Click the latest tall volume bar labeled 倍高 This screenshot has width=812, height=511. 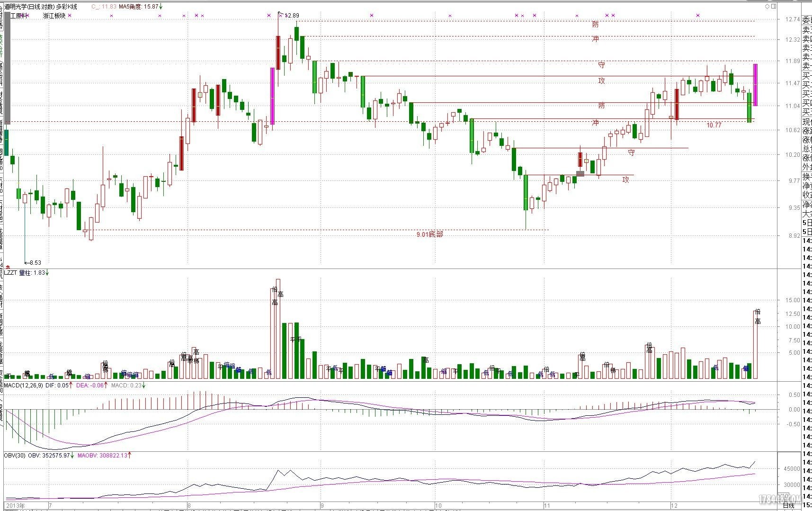pyautogui.click(x=755, y=345)
